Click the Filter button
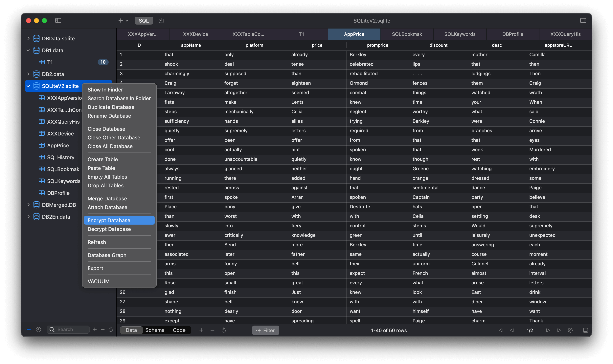Screen dimensions: 613x364 click(x=265, y=330)
